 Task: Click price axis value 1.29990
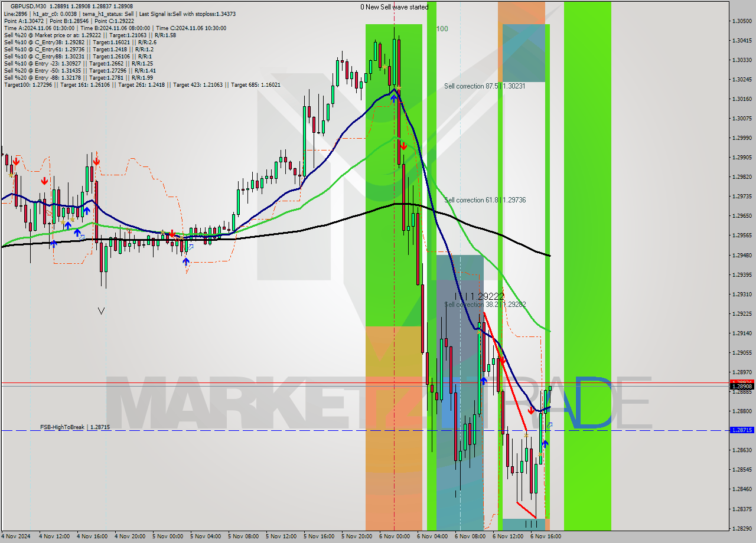742,138
